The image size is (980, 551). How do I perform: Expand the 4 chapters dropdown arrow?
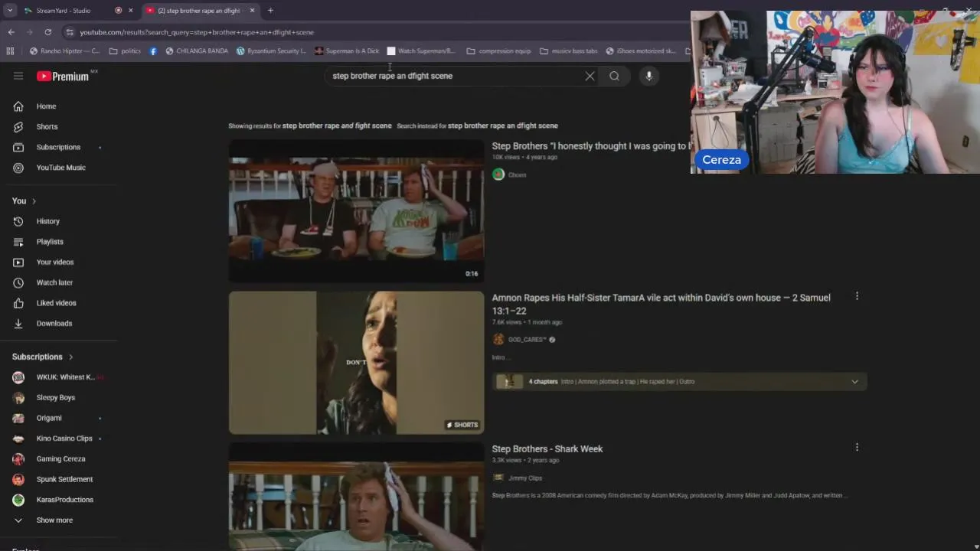854,381
